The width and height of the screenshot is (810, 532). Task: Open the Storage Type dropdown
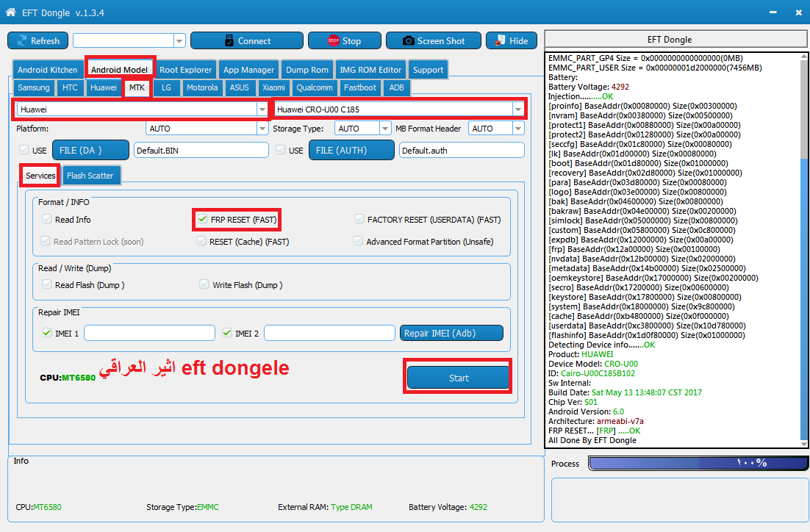pyautogui.click(x=385, y=129)
